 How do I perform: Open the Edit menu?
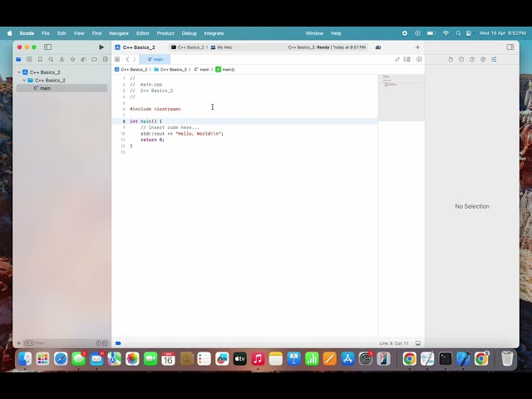tap(62, 33)
